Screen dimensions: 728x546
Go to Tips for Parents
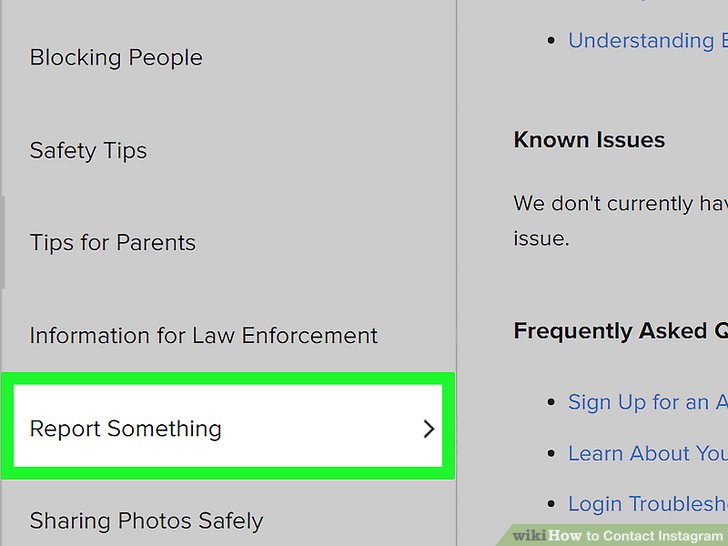click(112, 243)
